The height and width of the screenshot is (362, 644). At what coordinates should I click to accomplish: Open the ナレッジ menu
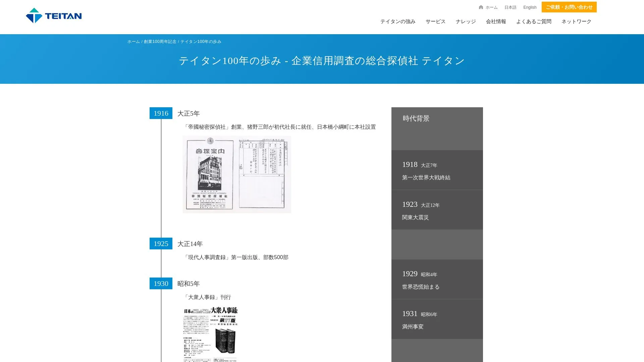(x=466, y=21)
